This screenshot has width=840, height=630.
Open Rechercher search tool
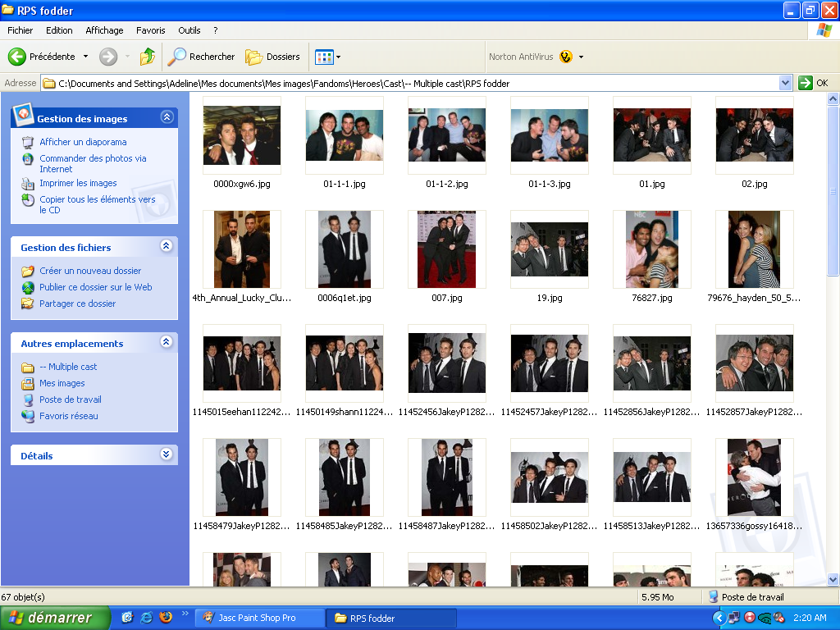(x=202, y=57)
